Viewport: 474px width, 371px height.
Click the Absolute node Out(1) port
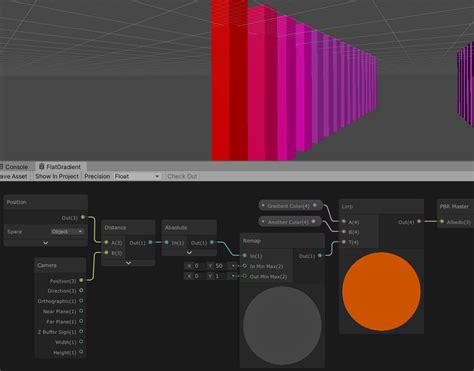(212, 242)
